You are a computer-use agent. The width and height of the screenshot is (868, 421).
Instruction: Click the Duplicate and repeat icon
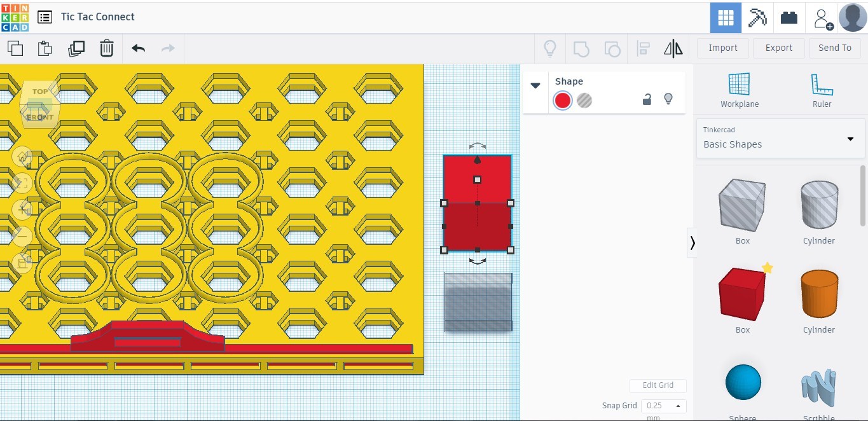[76, 48]
